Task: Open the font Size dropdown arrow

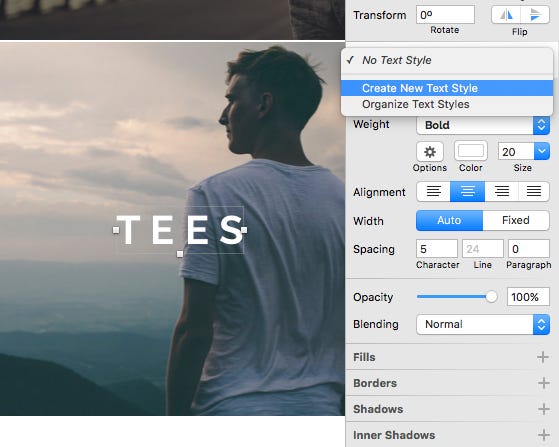Action: pyautogui.click(x=542, y=151)
